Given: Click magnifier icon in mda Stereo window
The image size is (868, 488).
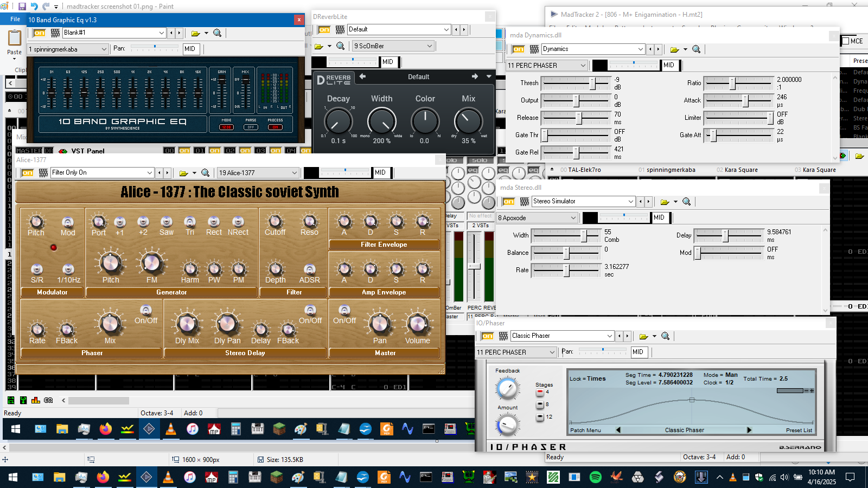Looking at the screenshot, I should tap(687, 202).
